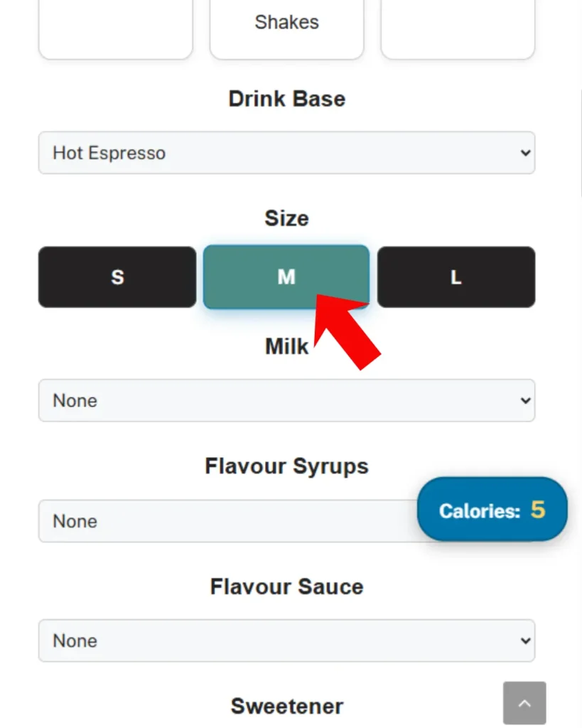Click the Calories label in blue badge
Viewport: 582px width, 728px height.
480,510
